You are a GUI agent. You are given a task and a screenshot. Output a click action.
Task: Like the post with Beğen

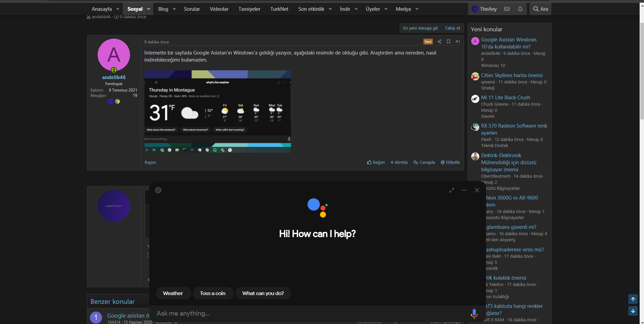pyautogui.click(x=376, y=163)
